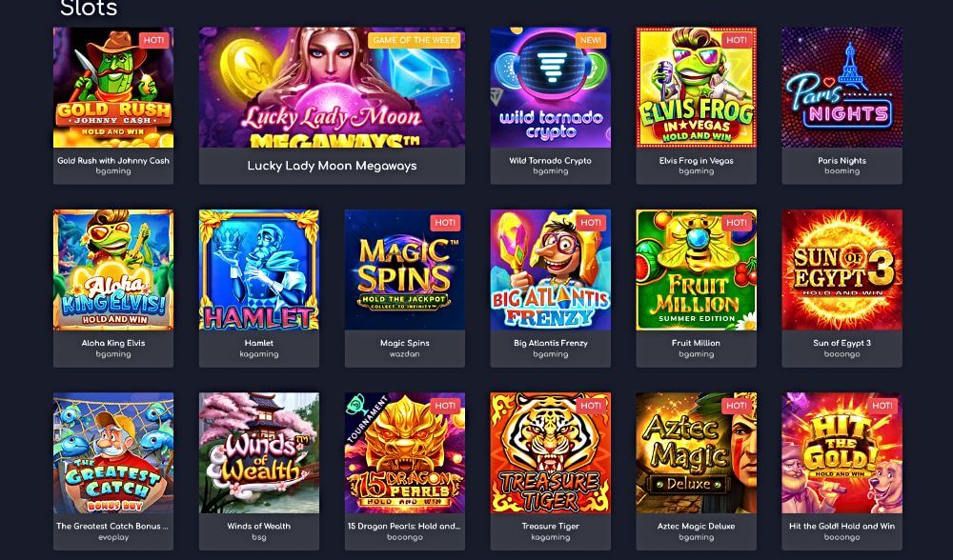
Task: Open Big Atlantis Frenzy slot artwork
Action: [551, 270]
